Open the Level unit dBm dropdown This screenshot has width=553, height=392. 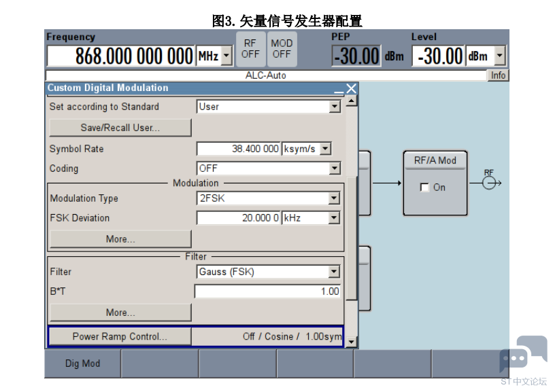coord(499,56)
